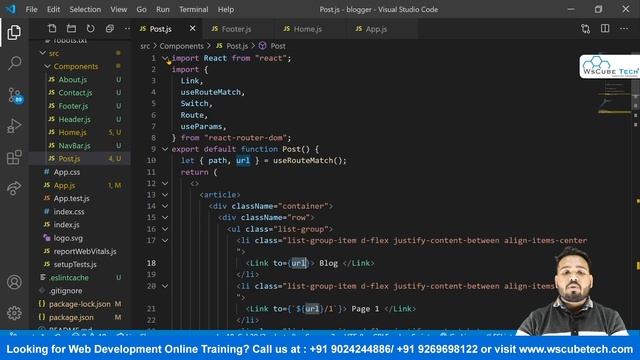Collapse the src folder
Screen dimensions: 640x360
pyautogui.click(x=43, y=53)
